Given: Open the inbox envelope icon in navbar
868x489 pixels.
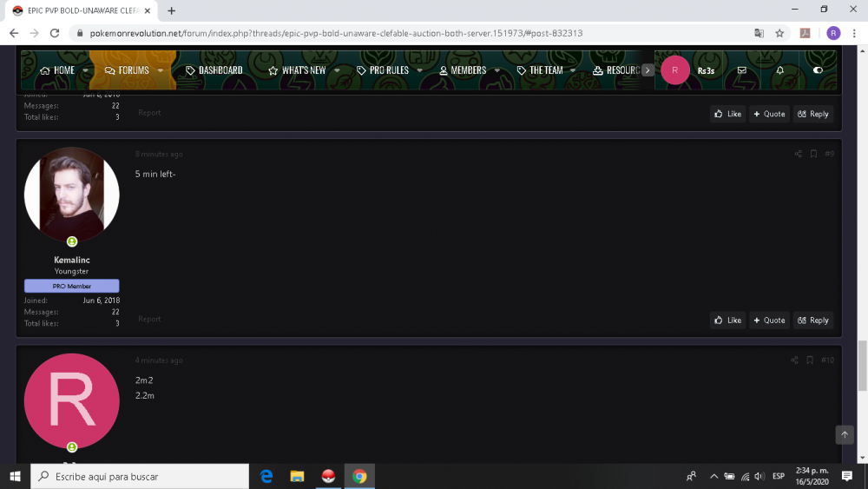Looking at the screenshot, I should click(741, 70).
